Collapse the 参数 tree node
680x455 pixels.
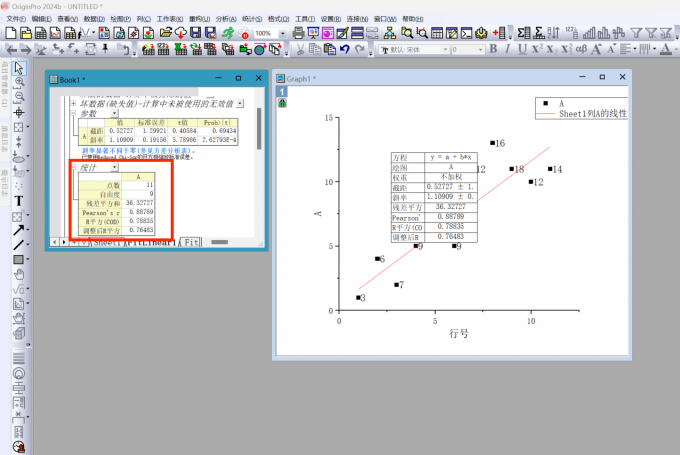coord(73,113)
